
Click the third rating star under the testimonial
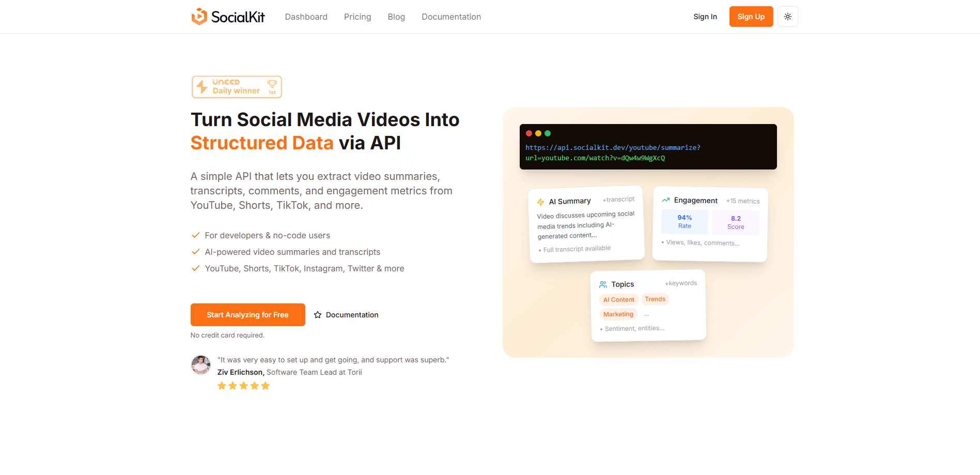pos(243,386)
